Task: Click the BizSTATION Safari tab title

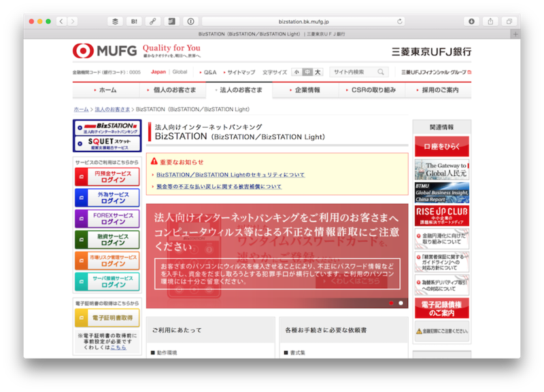Action: pyautogui.click(x=271, y=34)
